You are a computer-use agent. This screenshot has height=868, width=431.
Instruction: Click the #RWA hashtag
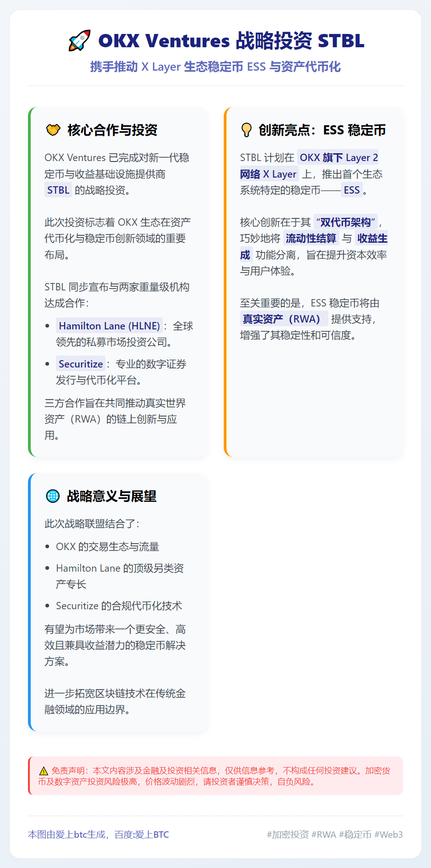click(324, 835)
